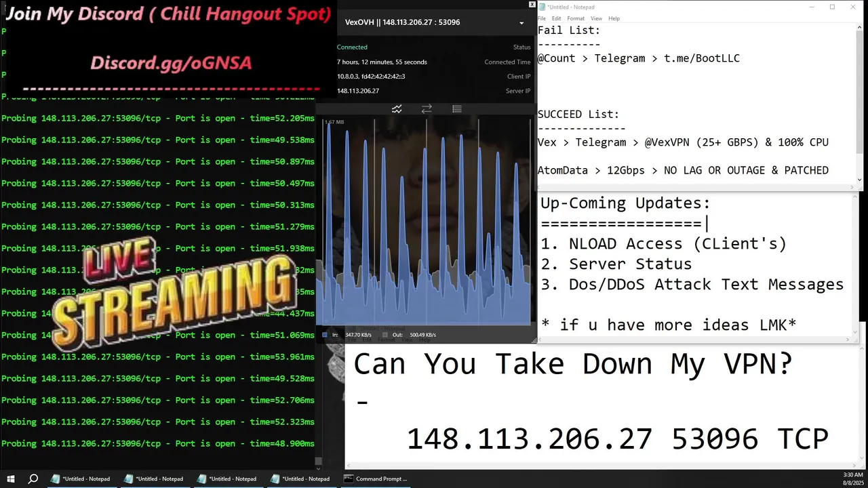Expand the VexOVH server profile dropdown
868x488 pixels.
[521, 23]
